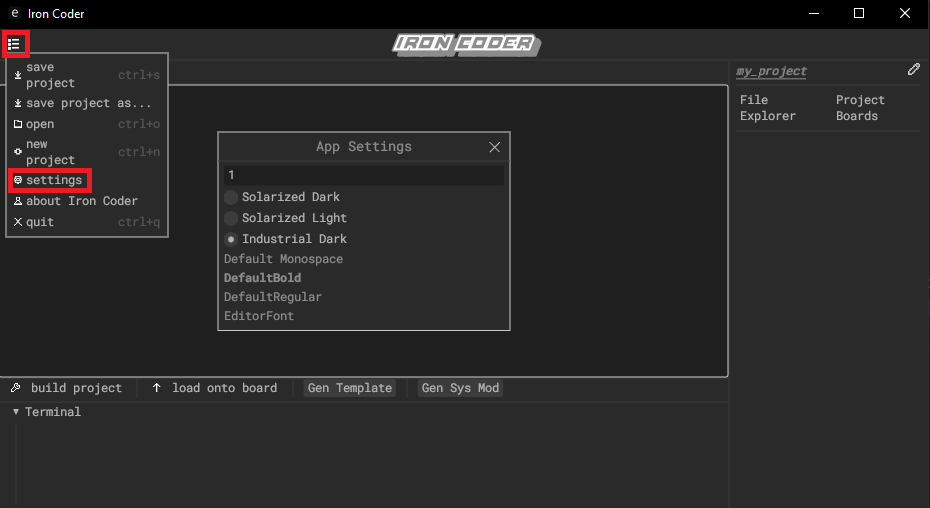Click the upload arrow for load onto board
This screenshot has height=508, width=930.
pos(157,388)
